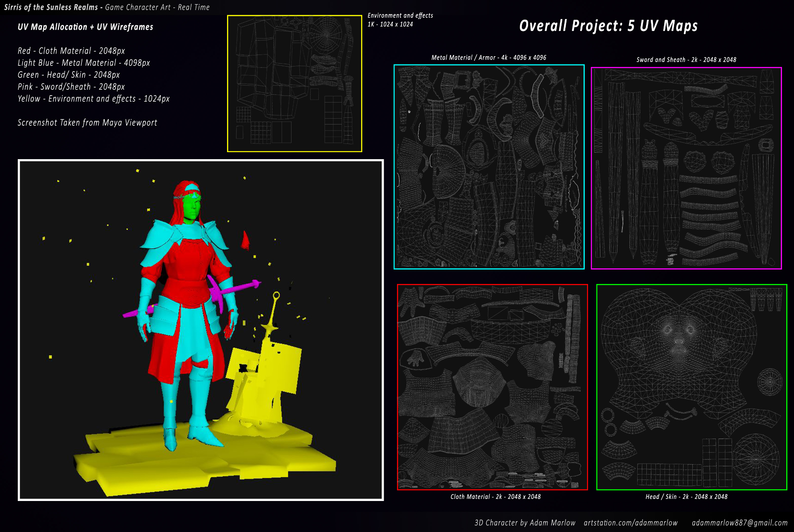The image size is (794, 532).
Task: Click the green face of the character
Action: click(191, 209)
